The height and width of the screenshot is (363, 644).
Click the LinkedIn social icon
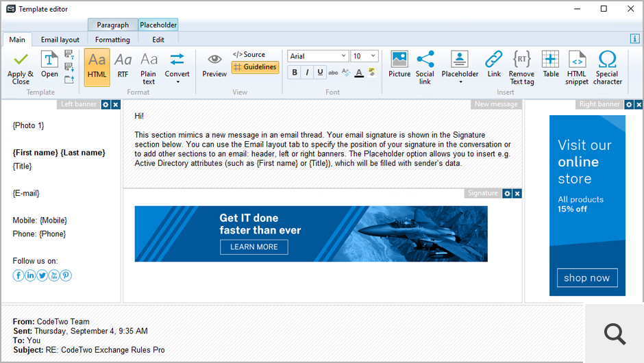pos(30,275)
